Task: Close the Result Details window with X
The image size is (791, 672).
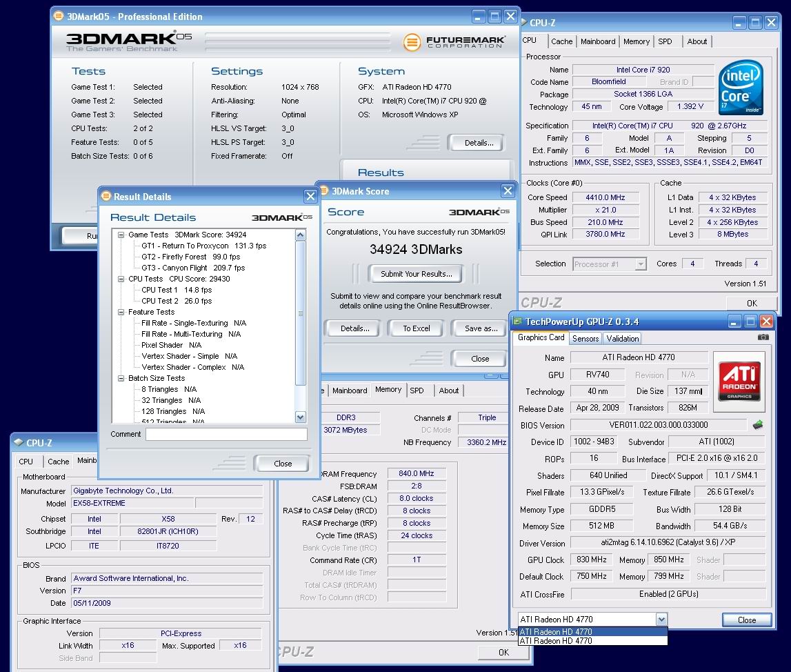Action: 310,196
